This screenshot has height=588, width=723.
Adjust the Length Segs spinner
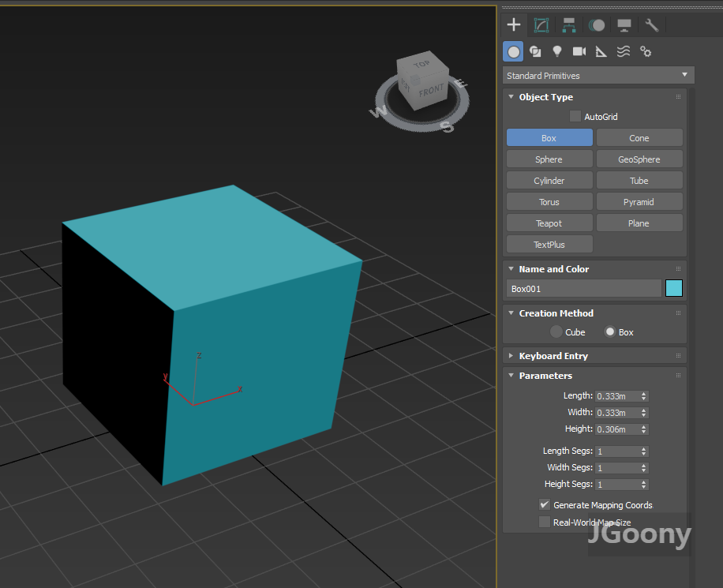coord(644,451)
